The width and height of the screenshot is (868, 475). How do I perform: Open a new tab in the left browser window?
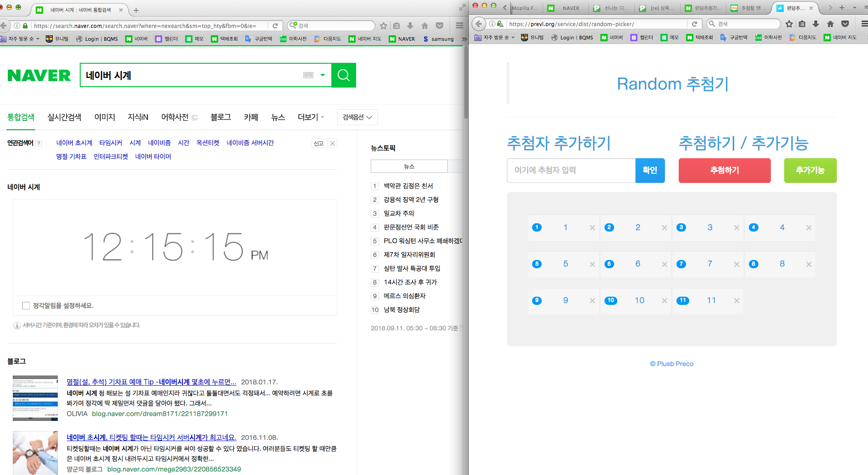tap(136, 10)
